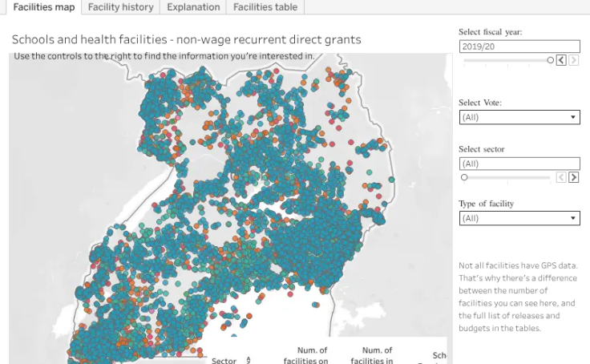Click the sector slider handle

(x=464, y=177)
